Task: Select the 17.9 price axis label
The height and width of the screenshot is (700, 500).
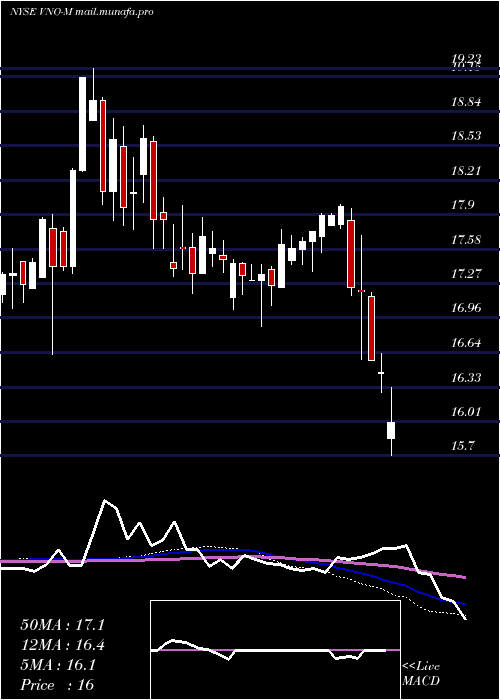Action: tap(462, 205)
